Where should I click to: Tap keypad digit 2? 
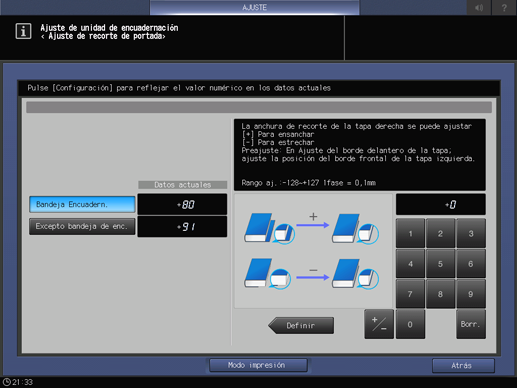[440, 233]
